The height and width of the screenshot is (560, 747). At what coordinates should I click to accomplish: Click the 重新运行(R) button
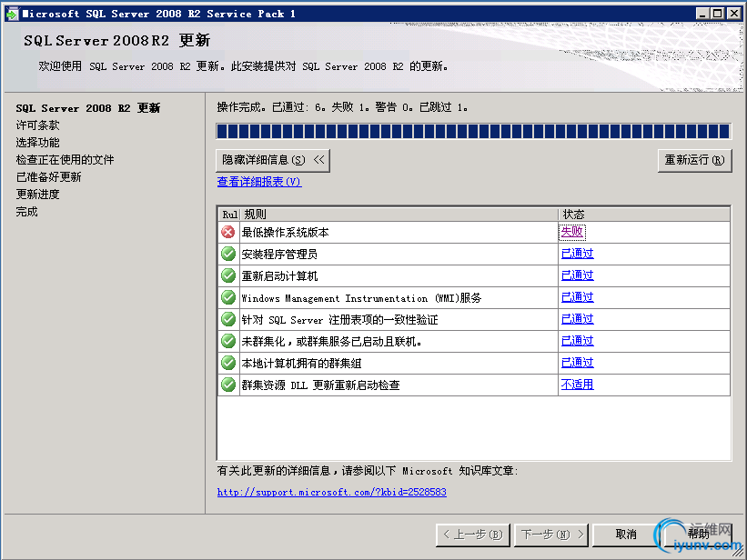tap(694, 160)
